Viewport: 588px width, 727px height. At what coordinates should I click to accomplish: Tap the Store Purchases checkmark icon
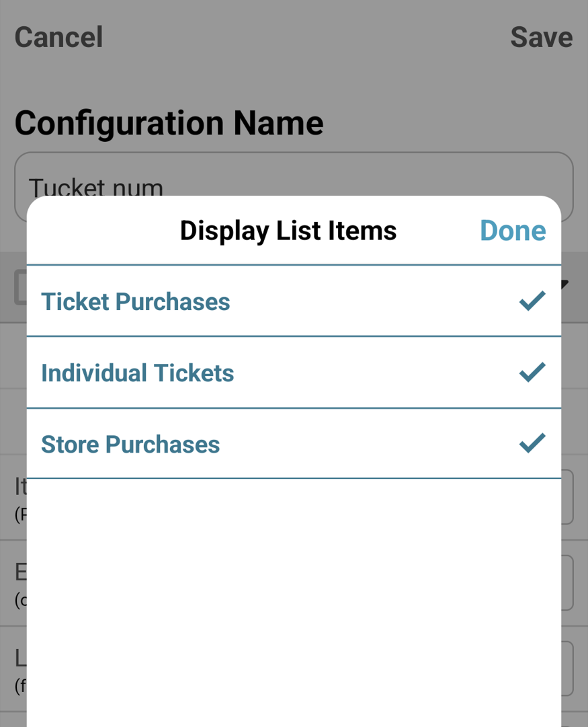pyautogui.click(x=532, y=443)
